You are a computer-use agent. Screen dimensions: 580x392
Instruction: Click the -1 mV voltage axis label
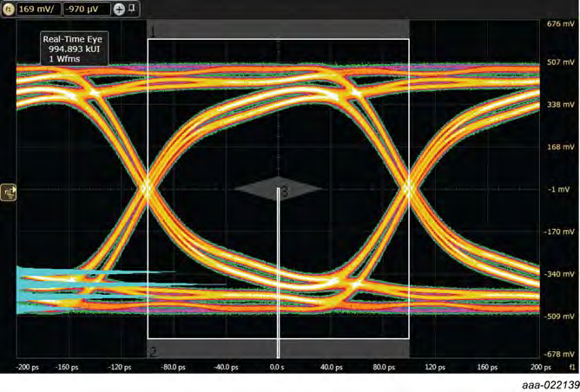click(x=558, y=189)
